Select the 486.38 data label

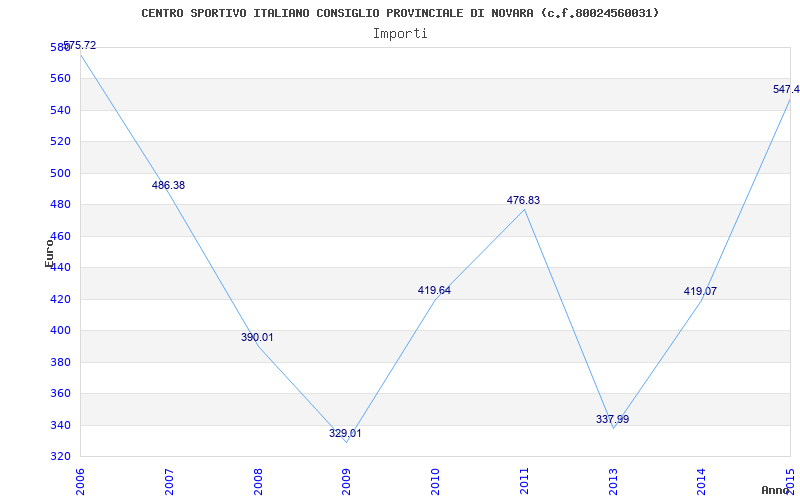click(168, 186)
